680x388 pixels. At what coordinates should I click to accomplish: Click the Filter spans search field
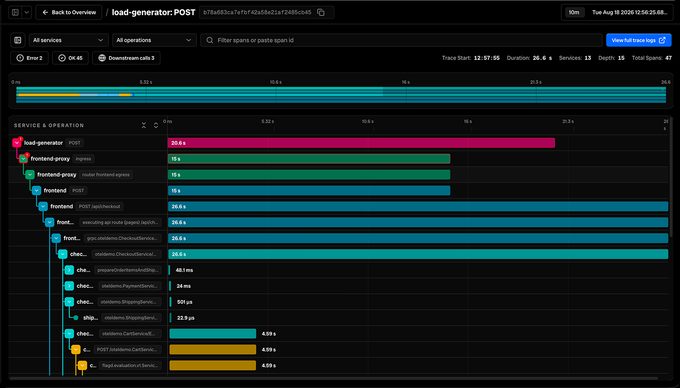[401, 40]
